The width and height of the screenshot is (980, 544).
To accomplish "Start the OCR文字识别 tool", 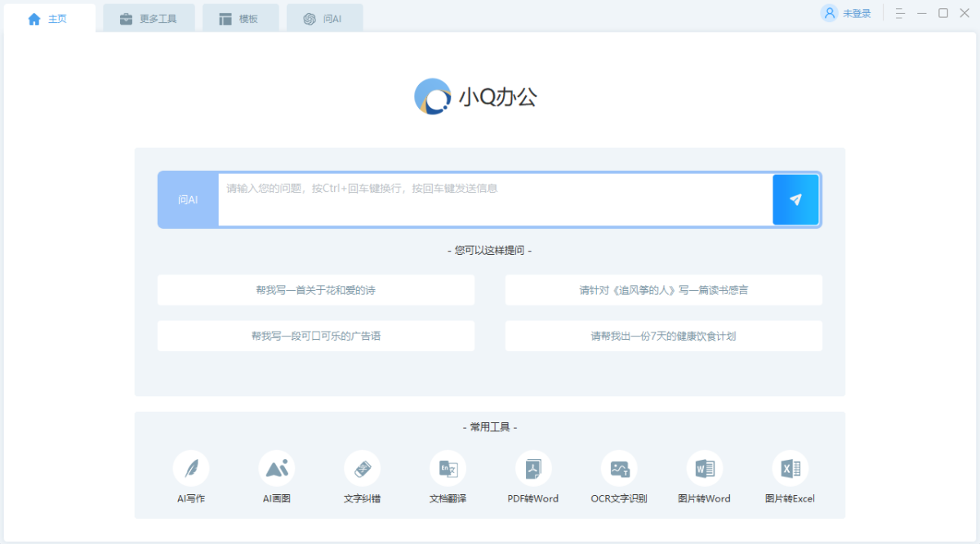I will (619, 469).
